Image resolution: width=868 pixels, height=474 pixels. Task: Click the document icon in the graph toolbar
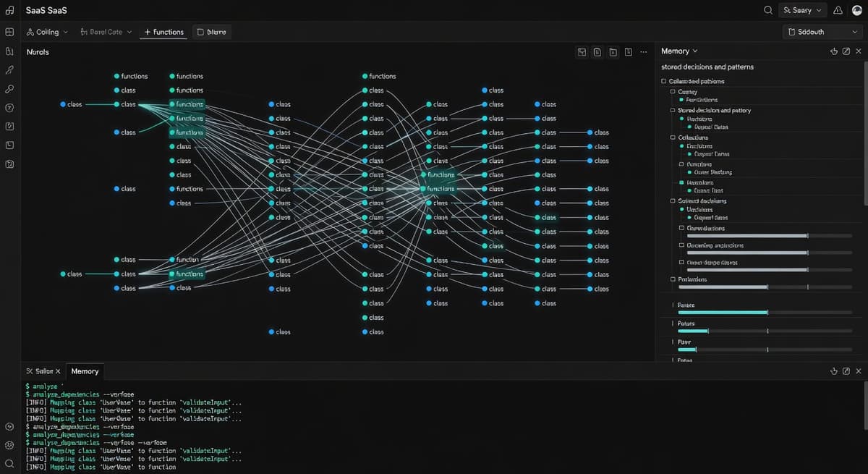[x=597, y=51]
